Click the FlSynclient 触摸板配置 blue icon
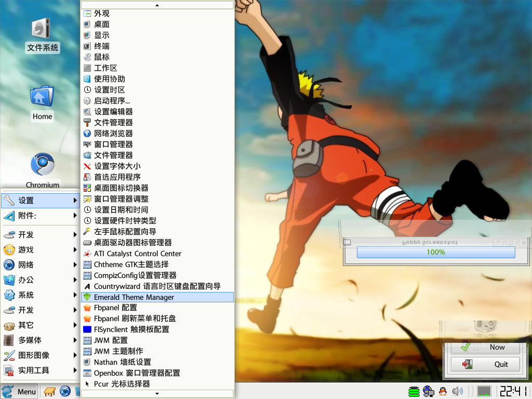532x399 pixels. coord(87,329)
